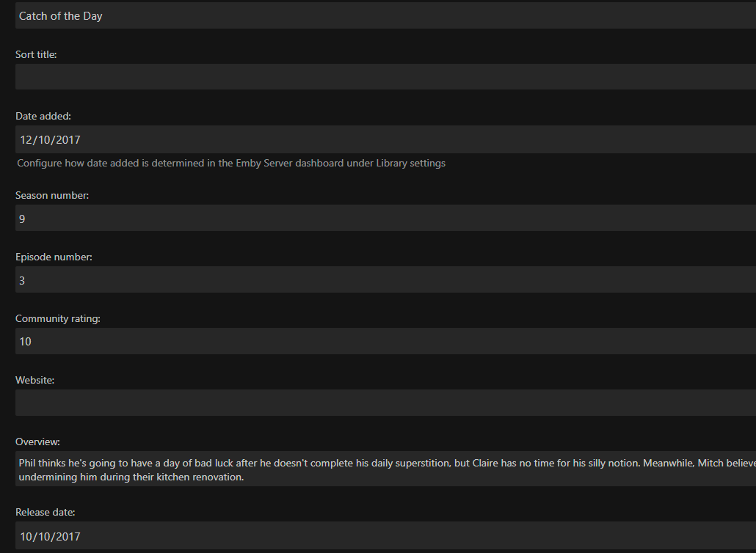Viewport: 756px width, 553px height.
Task: Place cursor on 'Phil' in the Overview text
Action: point(28,463)
